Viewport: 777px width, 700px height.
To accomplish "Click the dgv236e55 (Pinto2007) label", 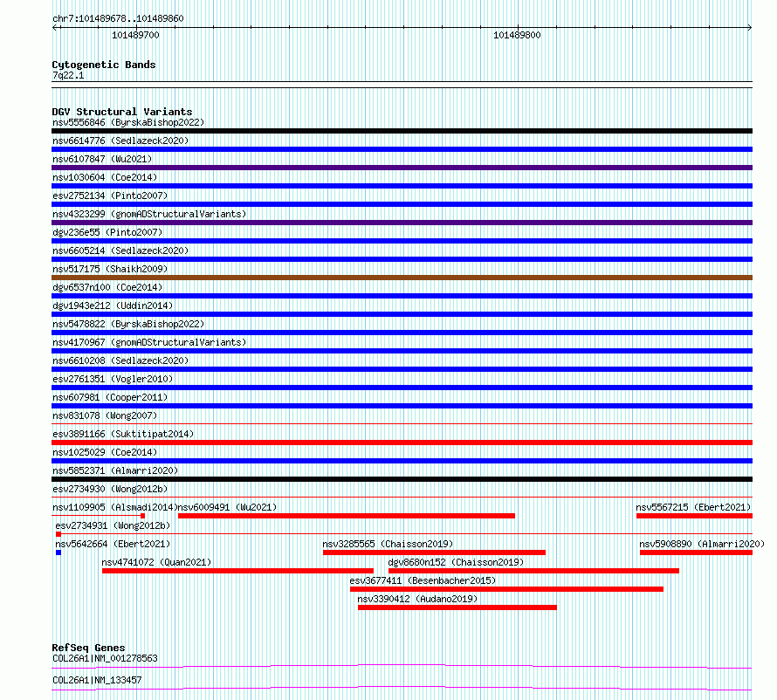I will [107, 232].
